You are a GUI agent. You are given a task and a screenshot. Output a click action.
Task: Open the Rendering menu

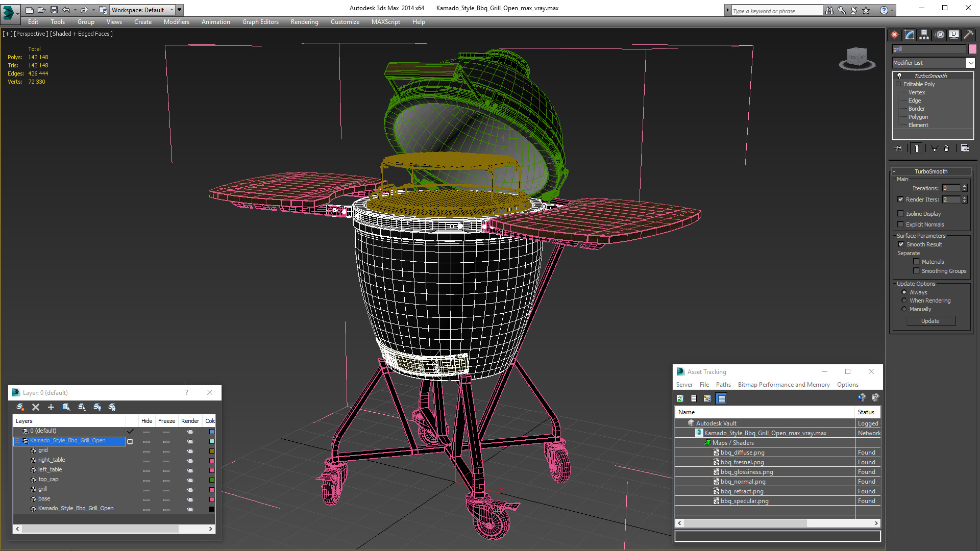[x=304, y=22]
